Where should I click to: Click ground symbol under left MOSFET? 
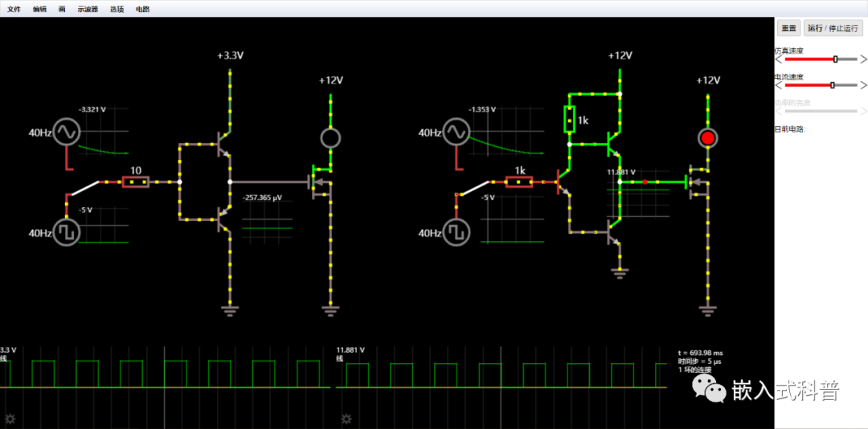(330, 310)
